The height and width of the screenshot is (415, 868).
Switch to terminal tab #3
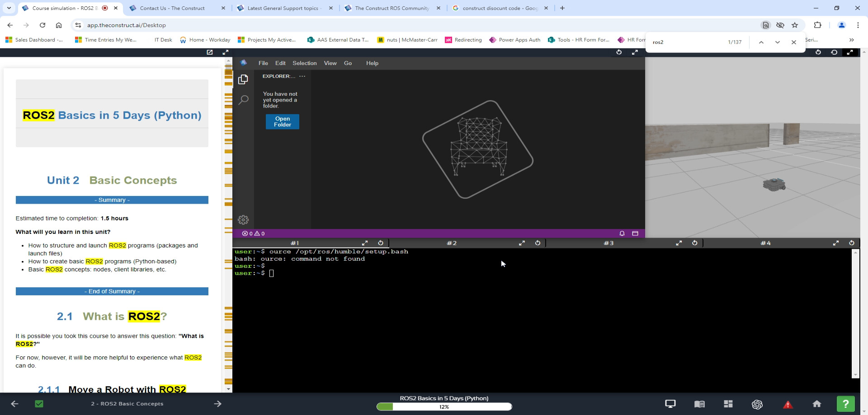[x=609, y=243]
